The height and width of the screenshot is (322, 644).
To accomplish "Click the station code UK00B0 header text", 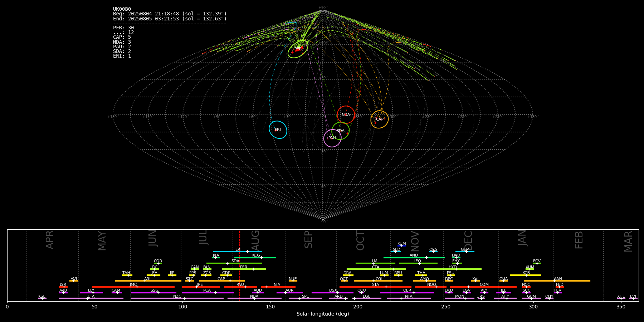I will pyautogui.click(x=122, y=9).
